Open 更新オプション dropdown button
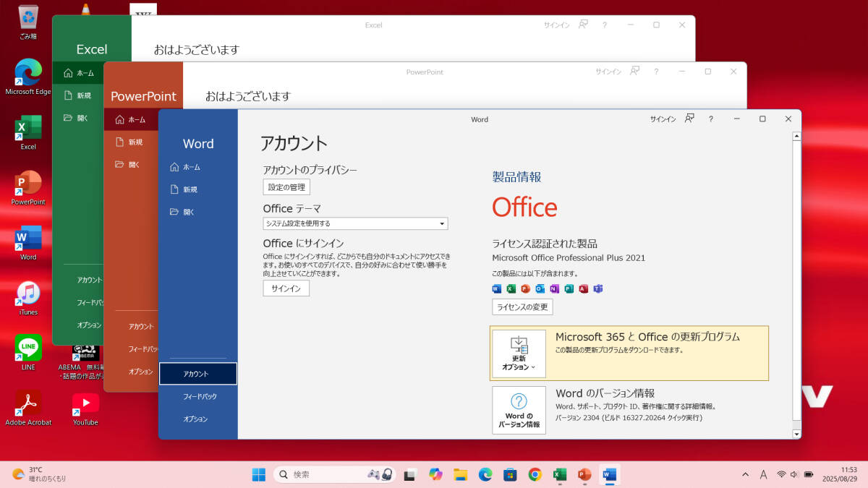The image size is (868, 488). (x=519, y=354)
